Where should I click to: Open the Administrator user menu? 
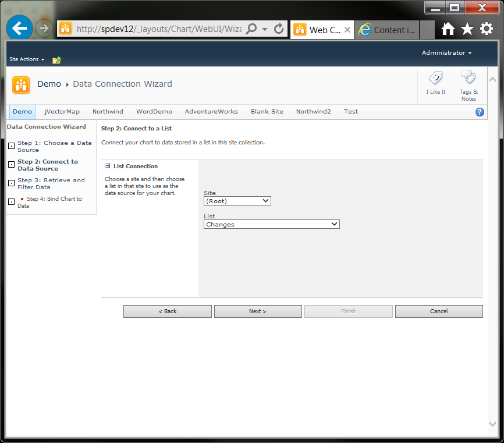click(x=446, y=53)
